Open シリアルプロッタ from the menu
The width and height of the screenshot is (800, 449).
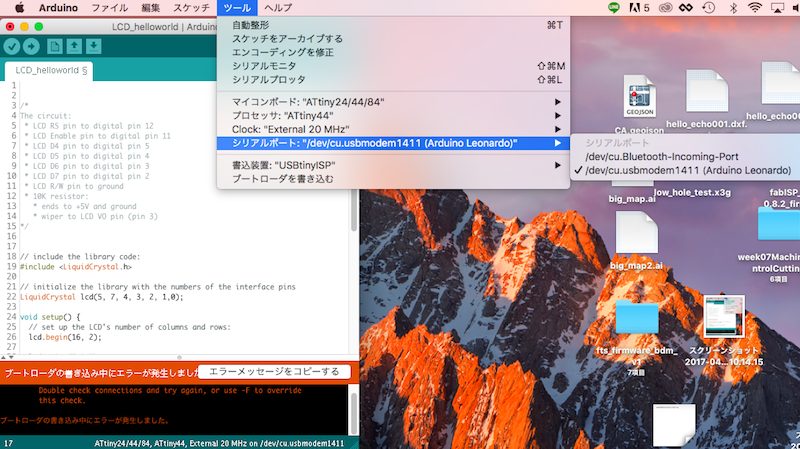(x=393, y=80)
